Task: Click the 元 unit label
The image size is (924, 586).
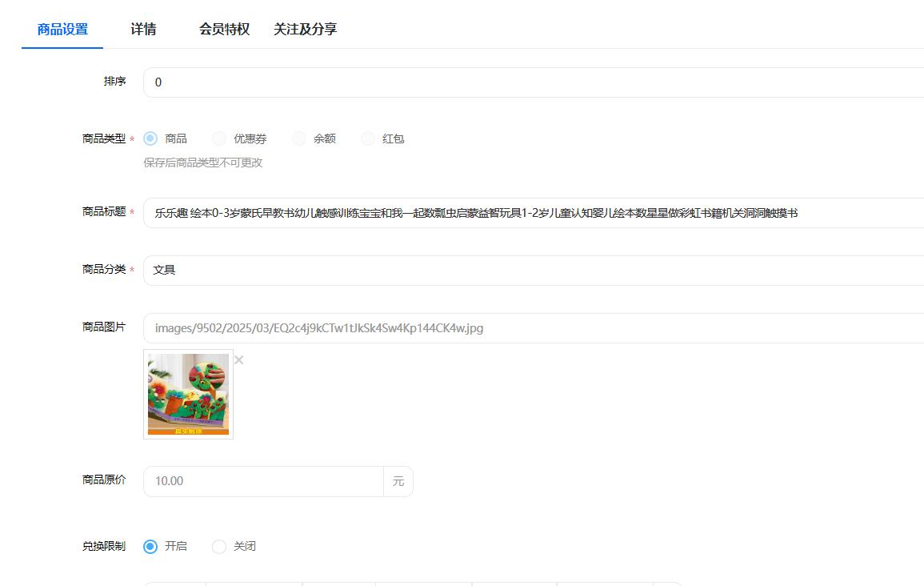Action: pyautogui.click(x=398, y=481)
